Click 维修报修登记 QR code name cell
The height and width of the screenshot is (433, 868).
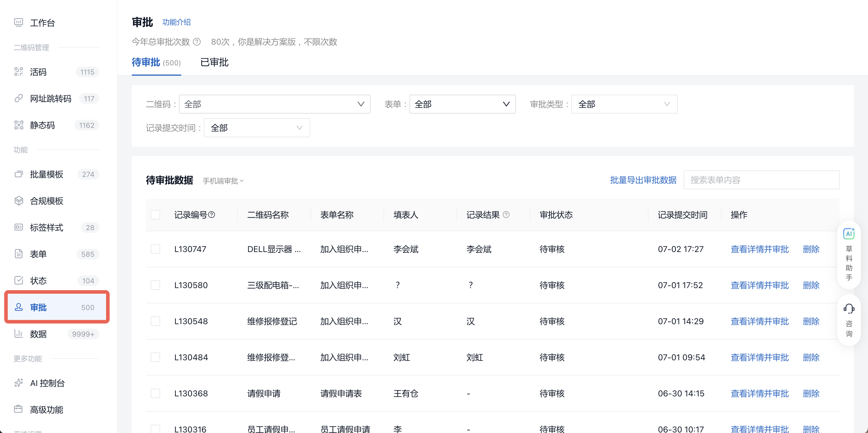click(x=272, y=321)
